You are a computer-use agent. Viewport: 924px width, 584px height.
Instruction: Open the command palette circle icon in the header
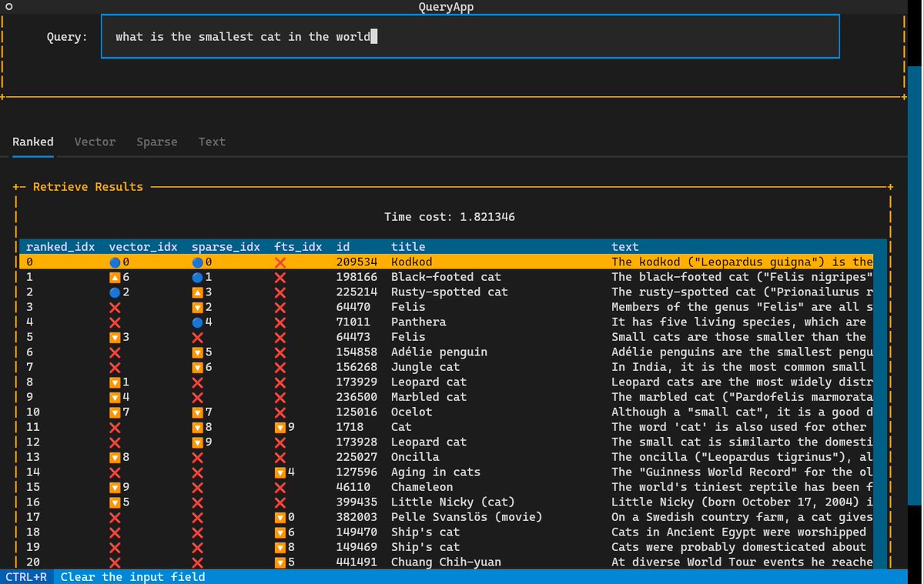[x=9, y=7]
